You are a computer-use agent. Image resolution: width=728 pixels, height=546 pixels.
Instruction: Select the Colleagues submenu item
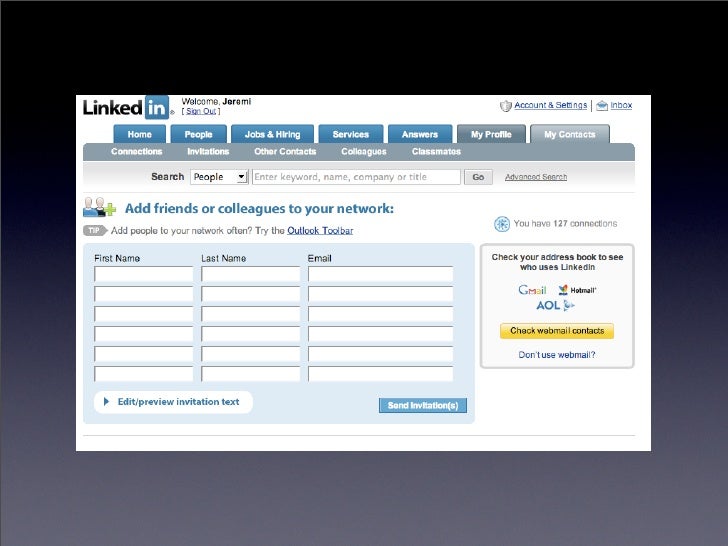pyautogui.click(x=364, y=152)
